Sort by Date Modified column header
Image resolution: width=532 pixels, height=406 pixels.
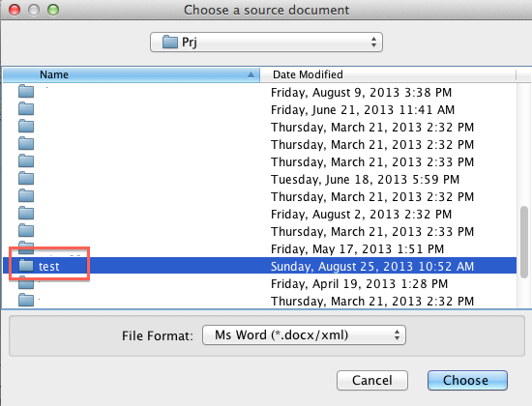[x=388, y=74]
